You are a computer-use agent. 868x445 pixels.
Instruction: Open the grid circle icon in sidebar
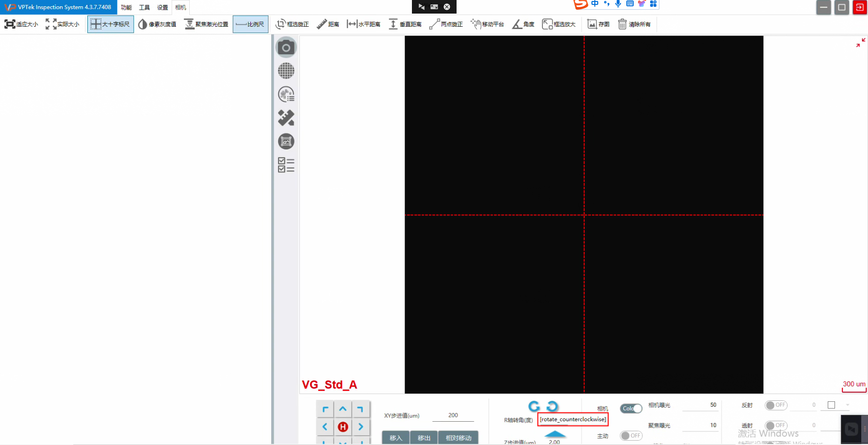pos(286,71)
